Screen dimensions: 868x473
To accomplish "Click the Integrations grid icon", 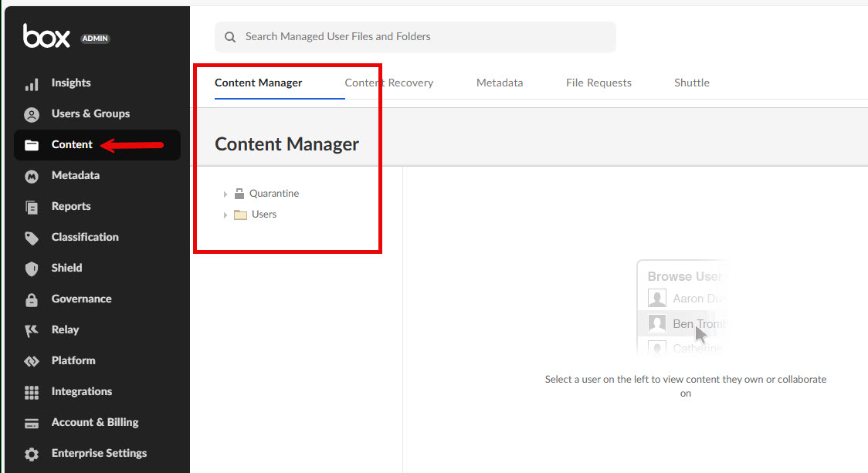I will [32, 392].
